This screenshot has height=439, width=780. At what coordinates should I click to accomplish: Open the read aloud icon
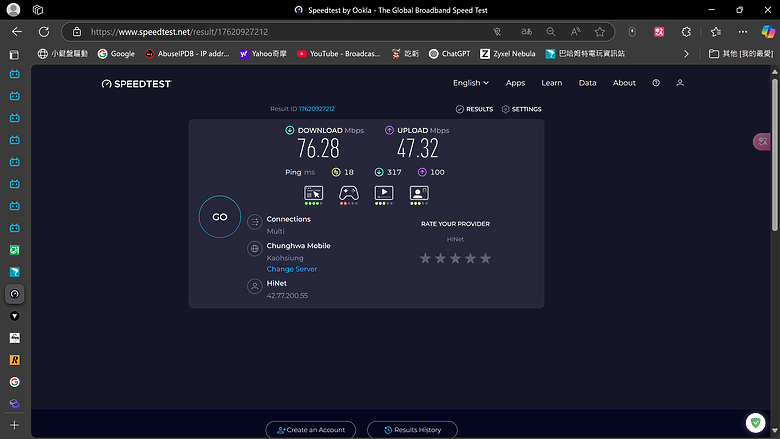576,32
